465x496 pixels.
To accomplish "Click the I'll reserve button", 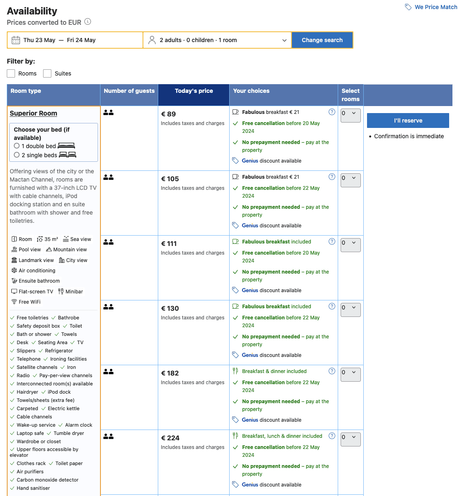I will click(x=408, y=120).
